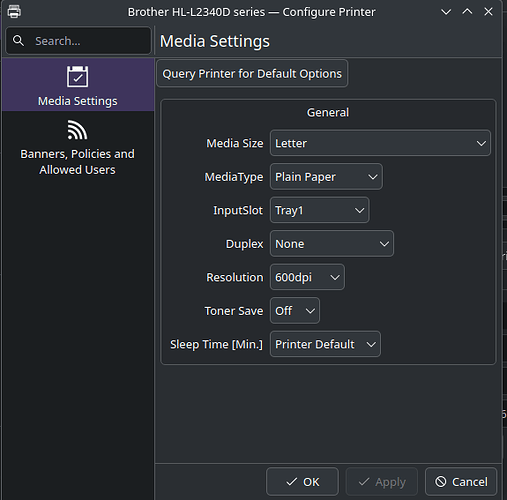Click the Duplex label
The image size is (507, 500).
(x=244, y=244)
